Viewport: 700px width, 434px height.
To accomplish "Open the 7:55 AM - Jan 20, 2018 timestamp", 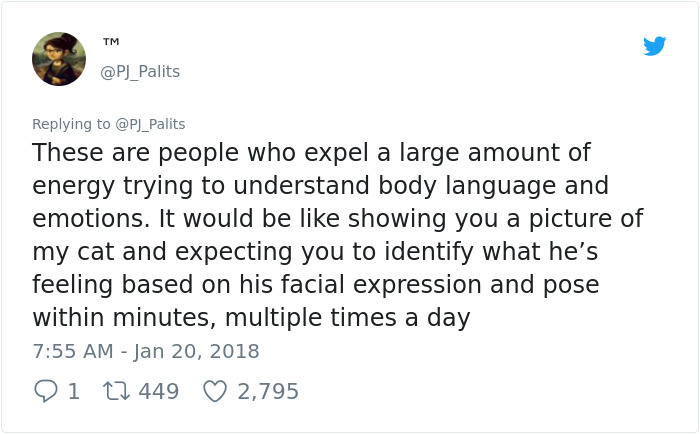I will click(x=146, y=352).
